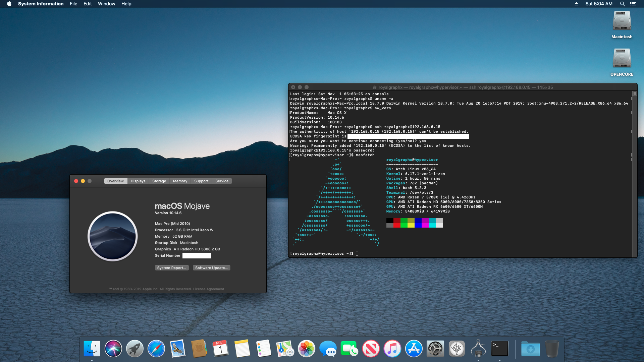
Task: Switch to the Storage tab
Action: coord(159,181)
